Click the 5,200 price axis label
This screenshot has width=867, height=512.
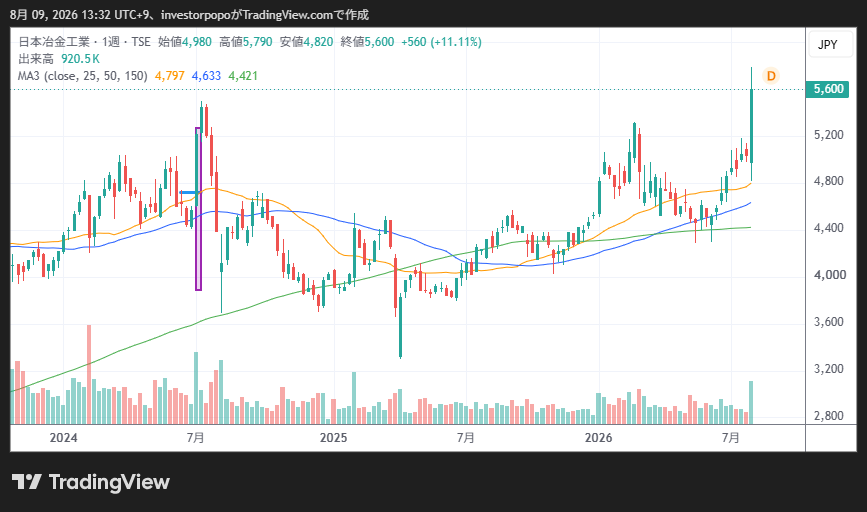828,135
